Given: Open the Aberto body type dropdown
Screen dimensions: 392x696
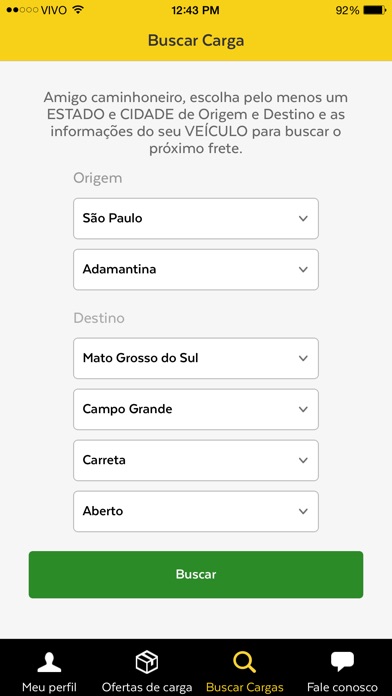Looking at the screenshot, I should click(196, 511).
